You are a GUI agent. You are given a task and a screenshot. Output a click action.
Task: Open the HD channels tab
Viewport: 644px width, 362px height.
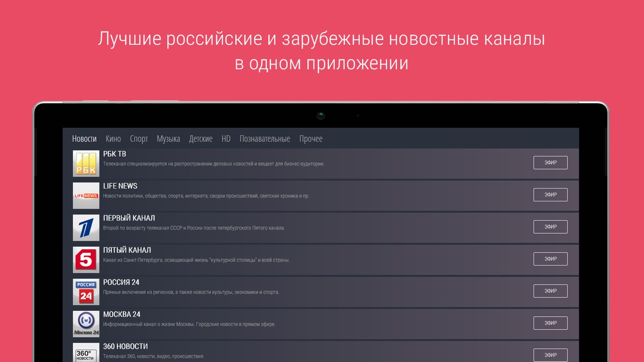pyautogui.click(x=226, y=138)
